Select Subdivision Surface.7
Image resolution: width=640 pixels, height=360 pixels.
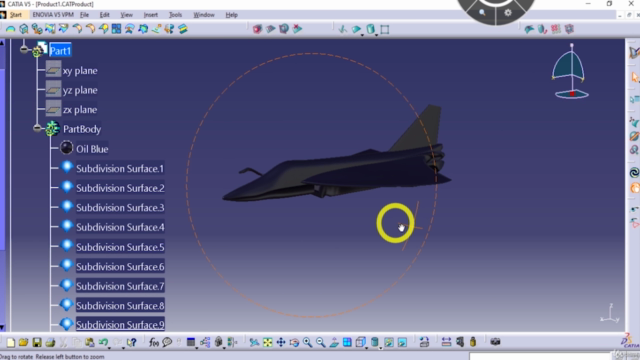click(120, 286)
